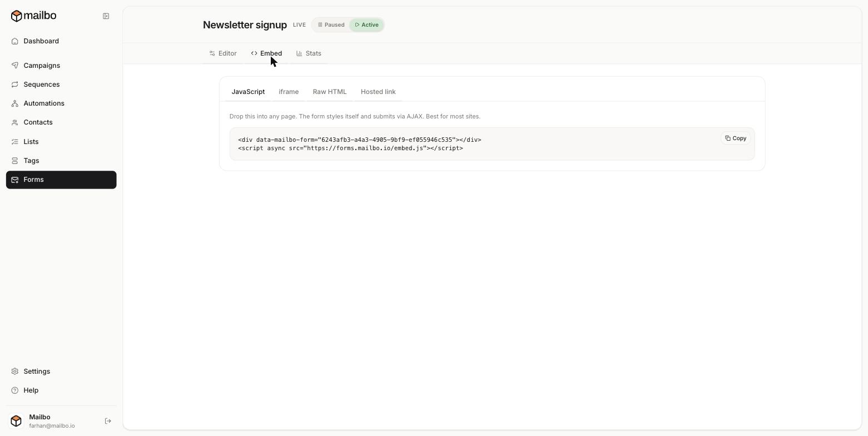868x436 pixels.
Task: Click the 'Drop this into any page' description
Action: coord(355,116)
